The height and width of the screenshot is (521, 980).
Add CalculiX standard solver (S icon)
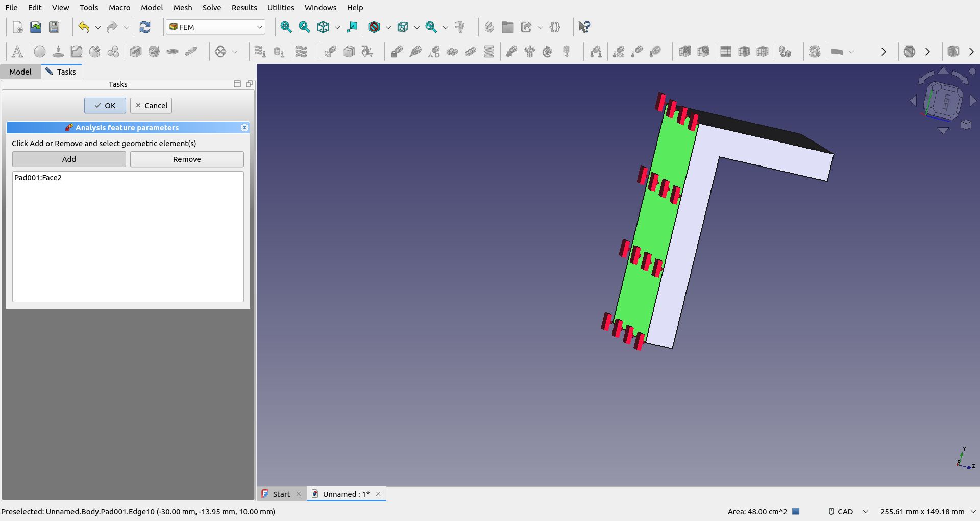815,52
